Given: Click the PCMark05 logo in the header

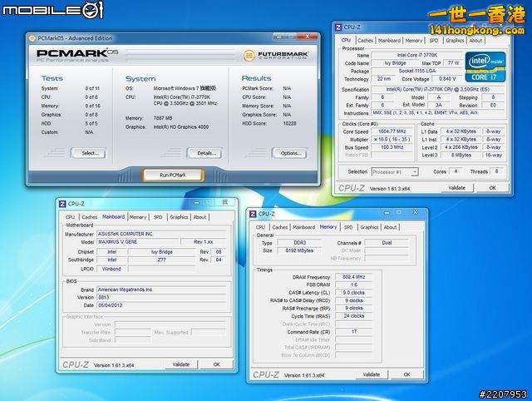Looking at the screenshot, I should (x=82, y=54).
